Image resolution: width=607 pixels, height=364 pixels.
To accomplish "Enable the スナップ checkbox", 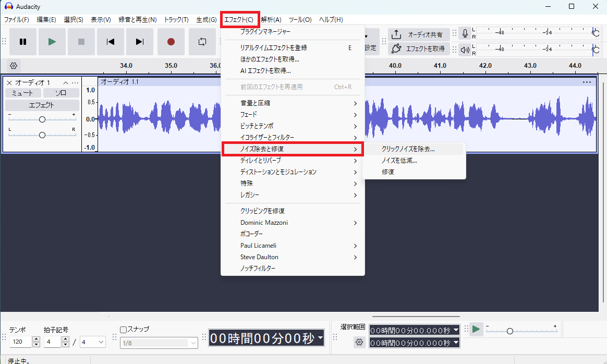I will click(124, 330).
